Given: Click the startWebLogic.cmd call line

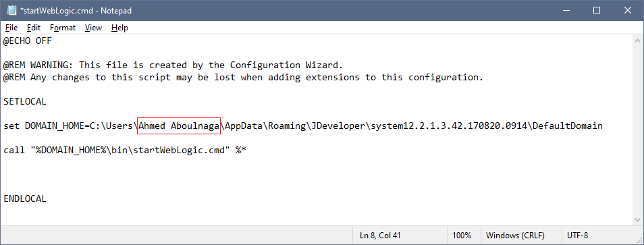Looking at the screenshot, I should [125, 151].
